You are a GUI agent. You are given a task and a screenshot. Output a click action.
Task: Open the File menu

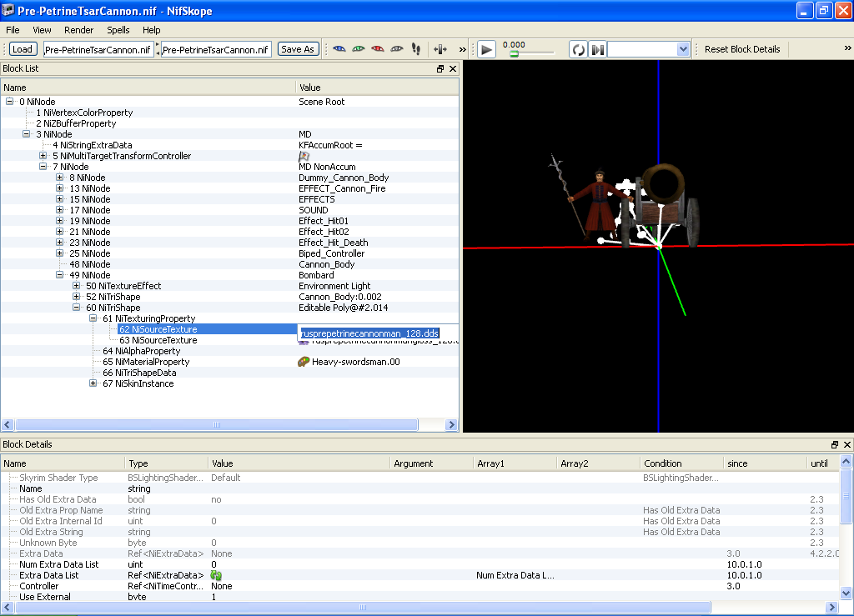13,30
